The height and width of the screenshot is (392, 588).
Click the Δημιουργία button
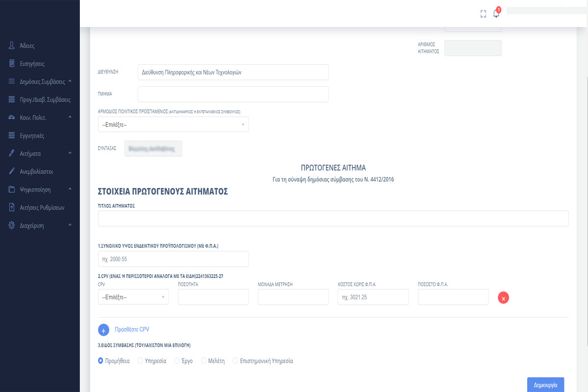coord(545,385)
